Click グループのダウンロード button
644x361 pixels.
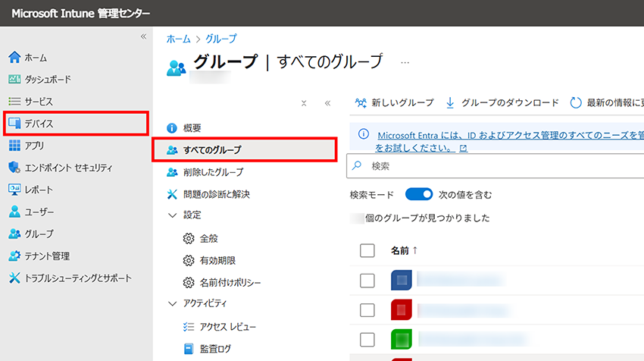coord(502,103)
